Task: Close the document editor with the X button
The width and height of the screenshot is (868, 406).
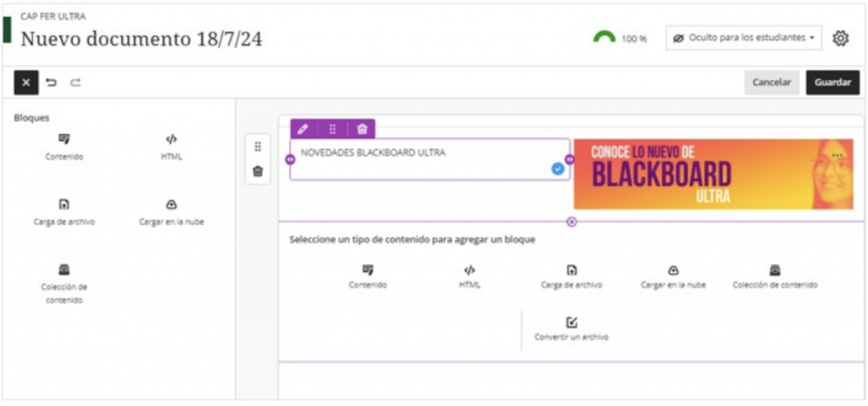Action: [x=26, y=82]
